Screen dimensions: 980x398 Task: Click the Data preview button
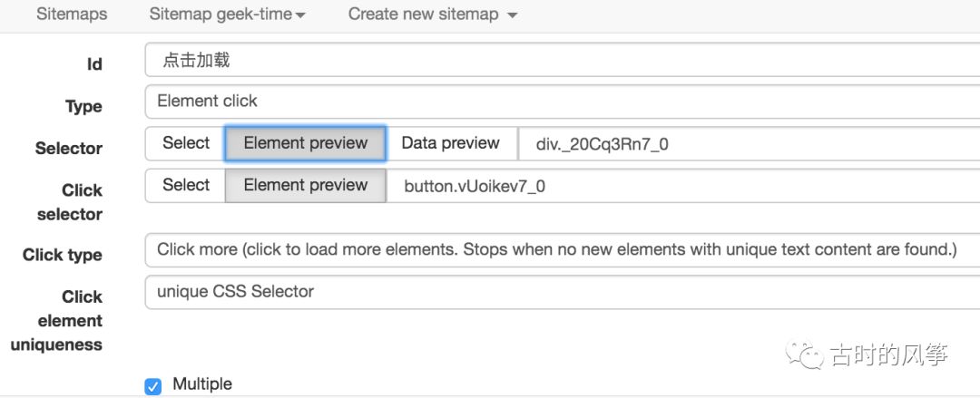click(451, 143)
